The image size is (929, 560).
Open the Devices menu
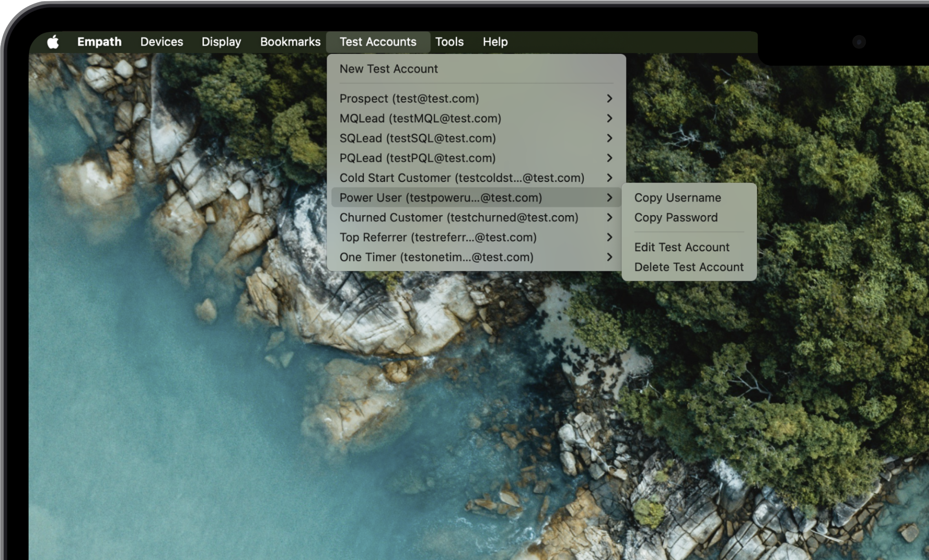(161, 42)
